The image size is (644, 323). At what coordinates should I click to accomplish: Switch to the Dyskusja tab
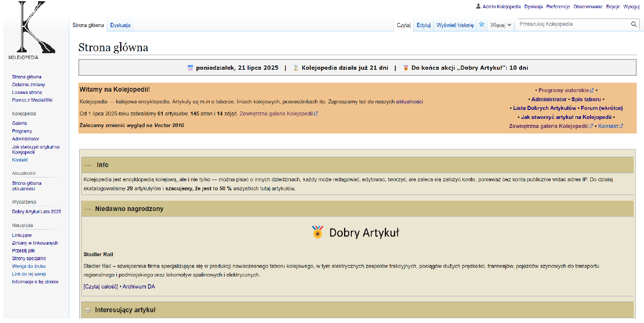point(120,25)
